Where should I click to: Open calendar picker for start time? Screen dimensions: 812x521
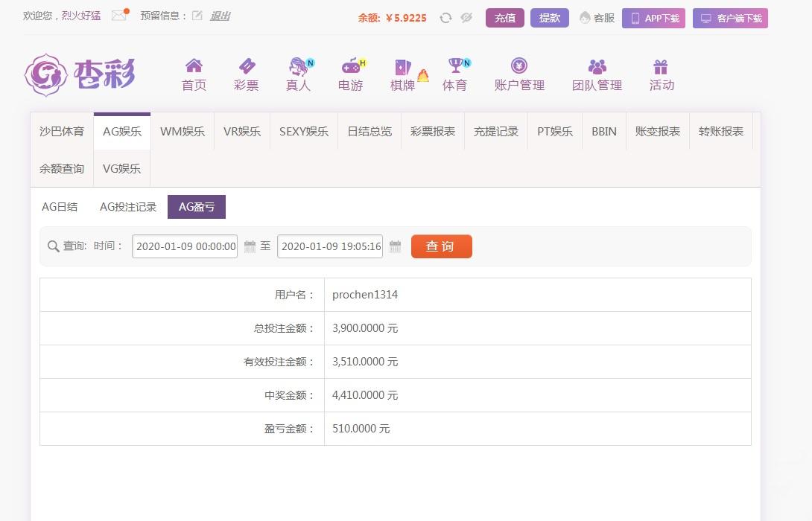250,246
